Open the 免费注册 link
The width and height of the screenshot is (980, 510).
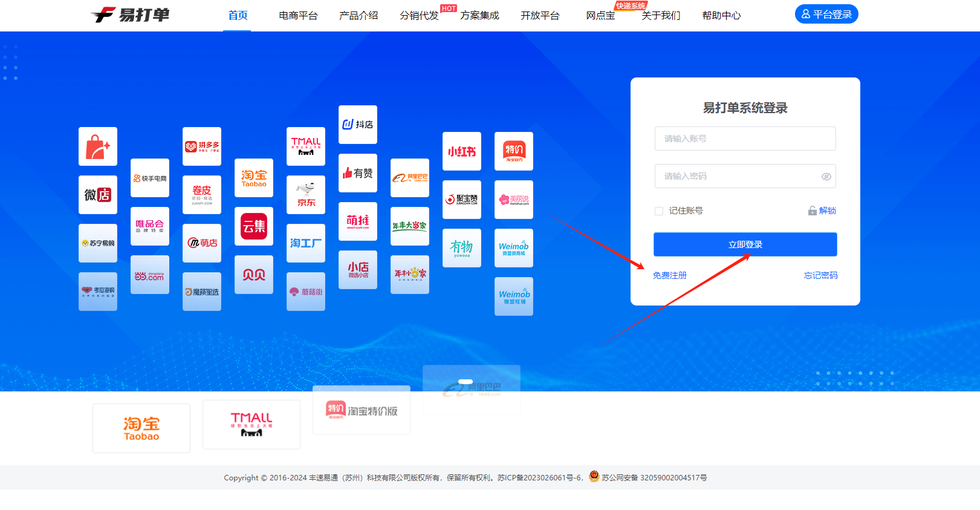point(670,275)
